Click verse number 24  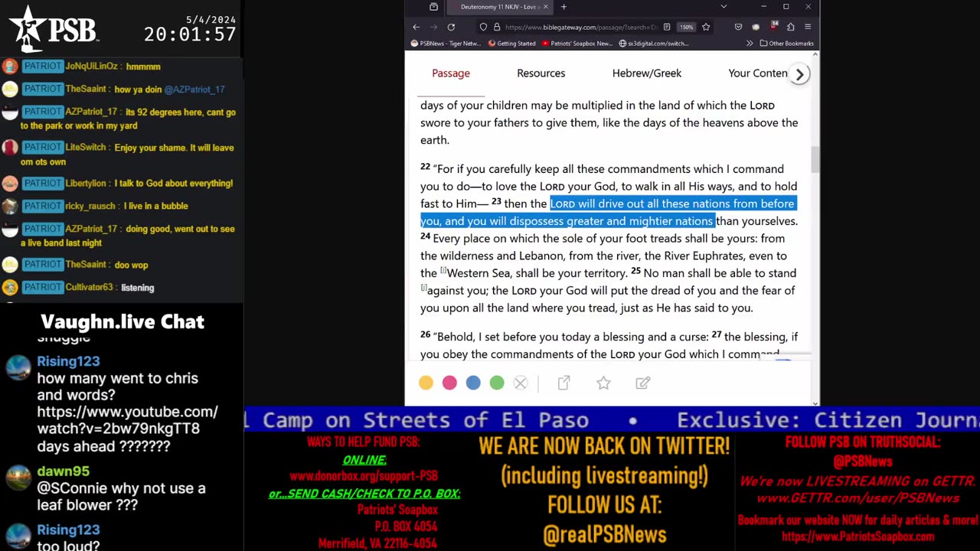point(425,236)
